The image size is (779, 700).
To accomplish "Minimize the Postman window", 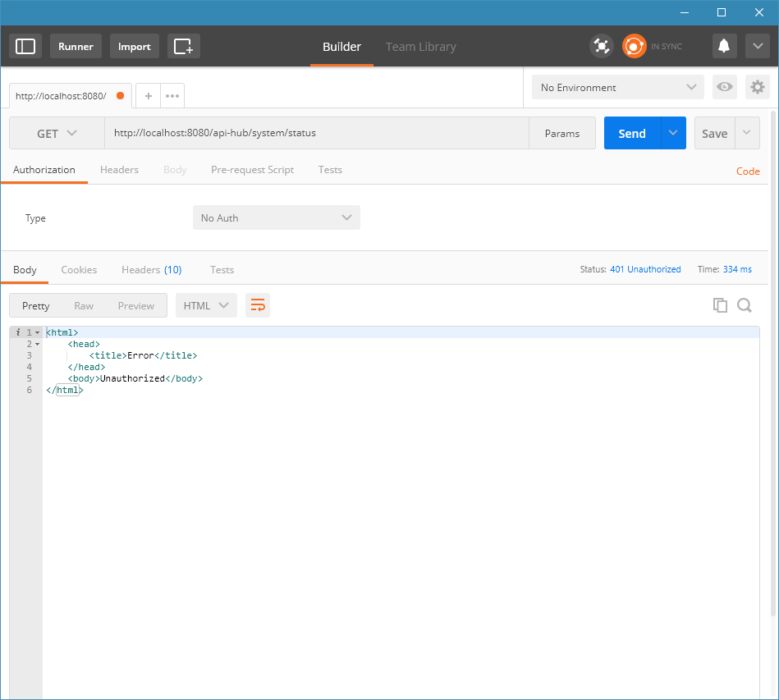I will 685,12.
